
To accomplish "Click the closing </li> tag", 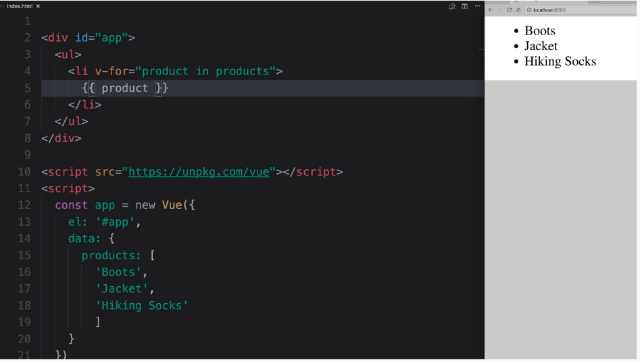I will 85,105.
